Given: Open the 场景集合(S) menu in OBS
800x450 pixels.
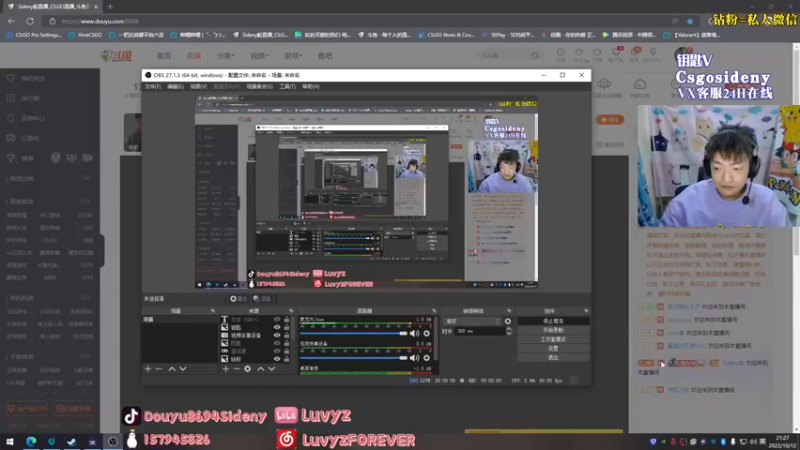Looking at the screenshot, I should pos(259,87).
